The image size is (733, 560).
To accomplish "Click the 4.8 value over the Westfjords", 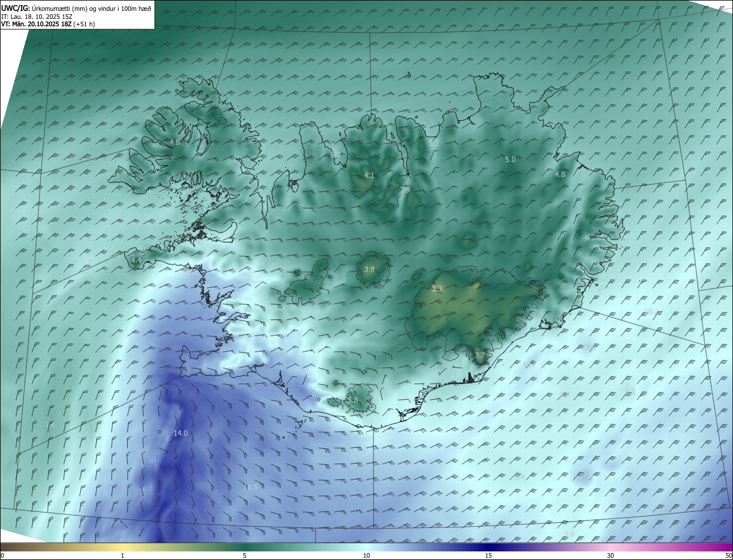I will click(x=175, y=142).
